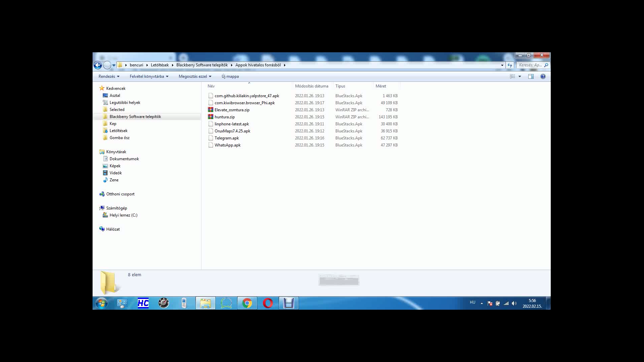Click the refresh button beside address bar
Screen dimensions: 644x362
(510, 65)
